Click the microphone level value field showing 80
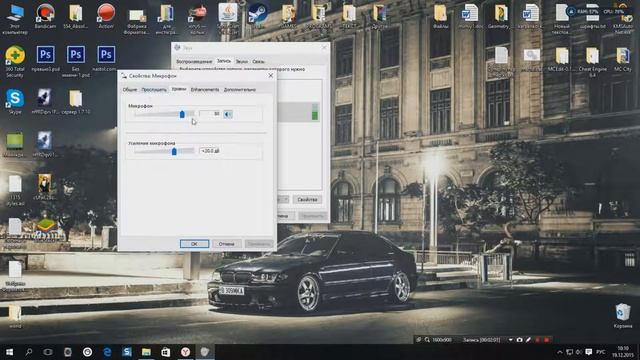 pos(210,114)
